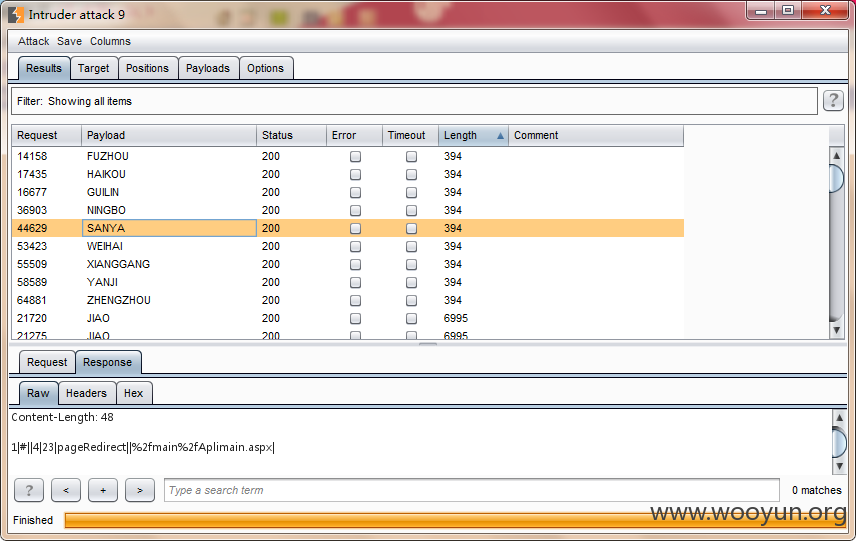Toggle Error checkbox for NINGBO row

355,211
